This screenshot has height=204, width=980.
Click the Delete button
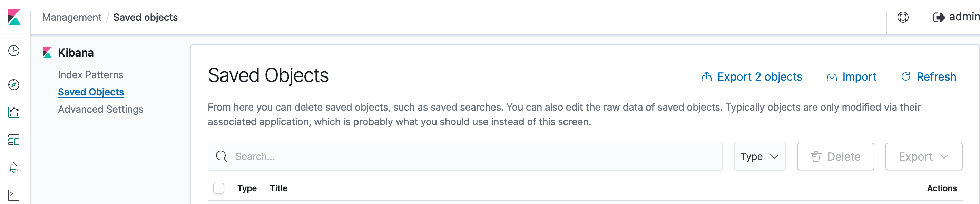(835, 156)
